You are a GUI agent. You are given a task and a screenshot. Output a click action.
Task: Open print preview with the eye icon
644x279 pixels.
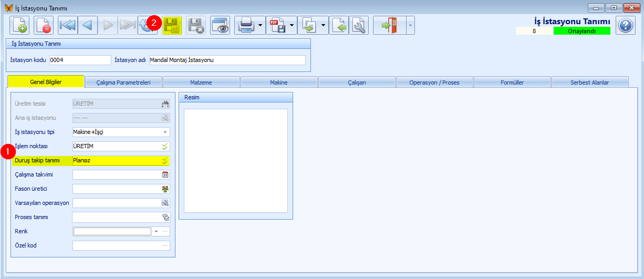(220, 25)
